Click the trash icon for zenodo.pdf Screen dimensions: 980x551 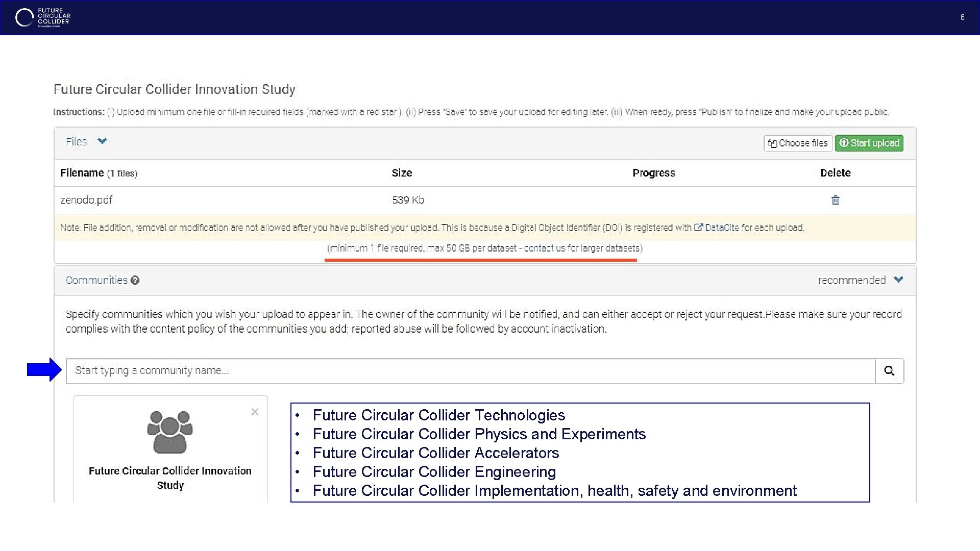836,200
